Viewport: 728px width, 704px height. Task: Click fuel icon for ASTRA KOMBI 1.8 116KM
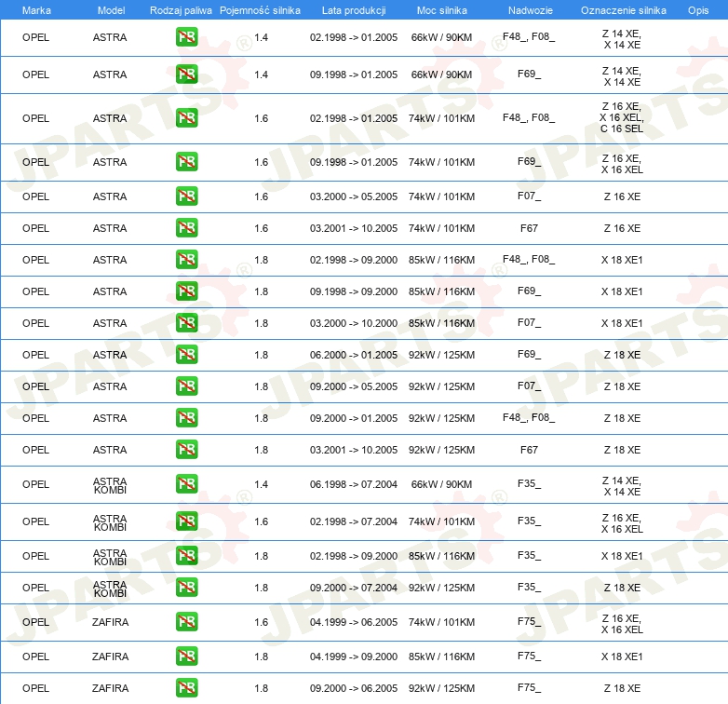click(x=186, y=556)
